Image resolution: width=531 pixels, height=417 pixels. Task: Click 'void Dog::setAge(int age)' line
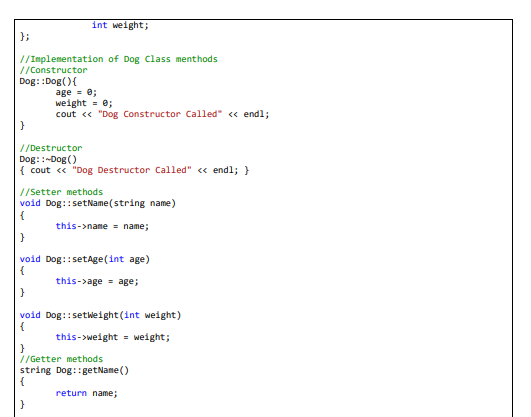(85, 259)
